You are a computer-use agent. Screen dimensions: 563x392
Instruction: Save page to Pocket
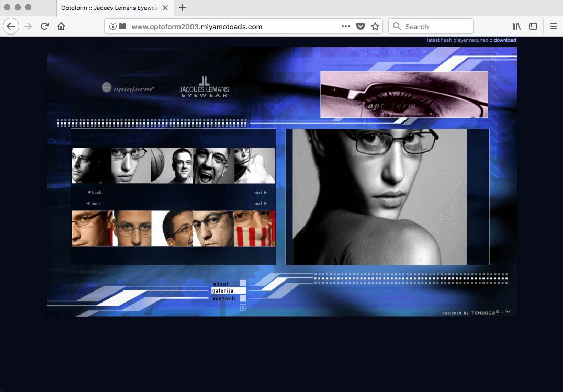[361, 26]
